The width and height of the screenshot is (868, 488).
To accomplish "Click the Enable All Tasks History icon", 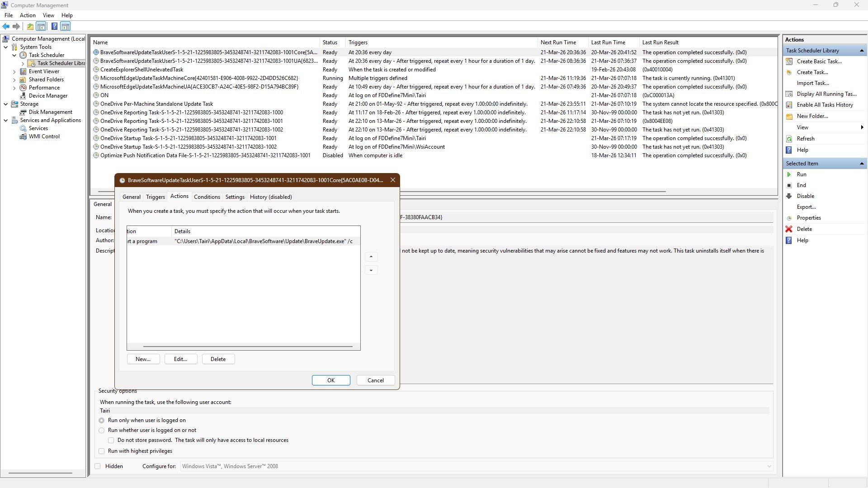I will 789,105.
